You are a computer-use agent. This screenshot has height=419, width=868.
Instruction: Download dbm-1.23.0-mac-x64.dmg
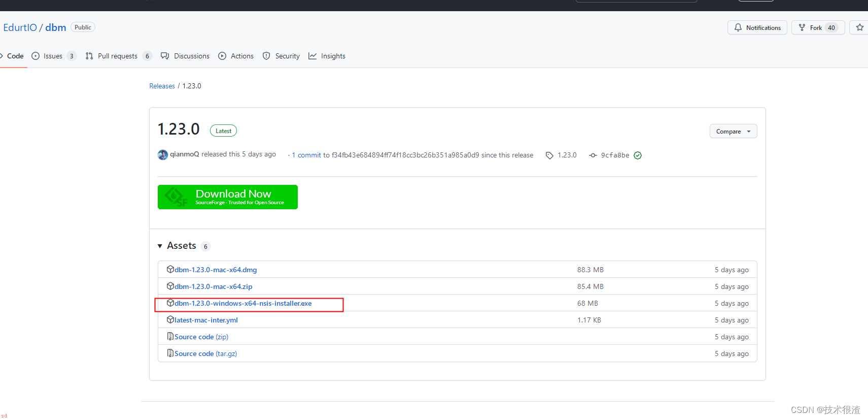[216, 270]
